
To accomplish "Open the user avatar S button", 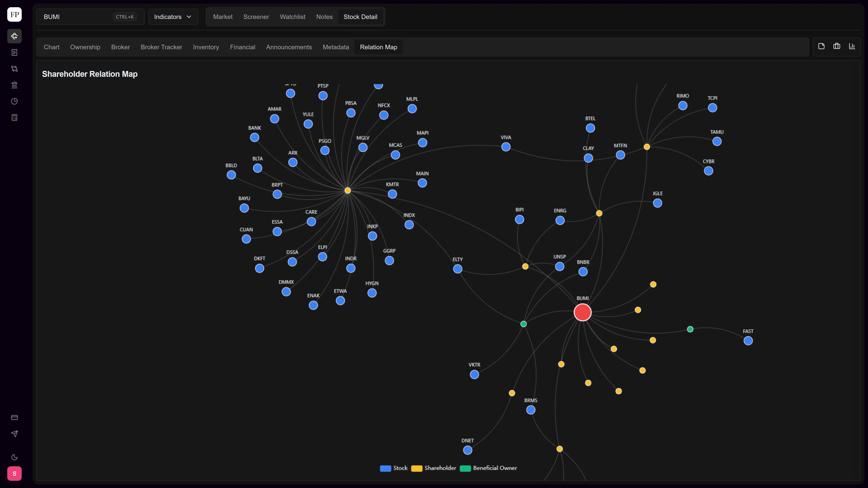I will point(14,474).
